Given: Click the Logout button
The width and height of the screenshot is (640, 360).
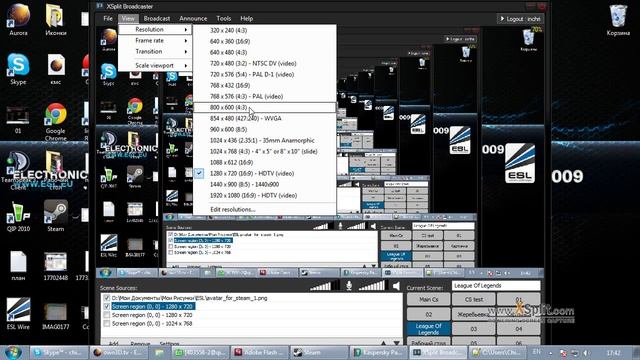Looking at the screenshot, I should pyautogui.click(x=520, y=19).
